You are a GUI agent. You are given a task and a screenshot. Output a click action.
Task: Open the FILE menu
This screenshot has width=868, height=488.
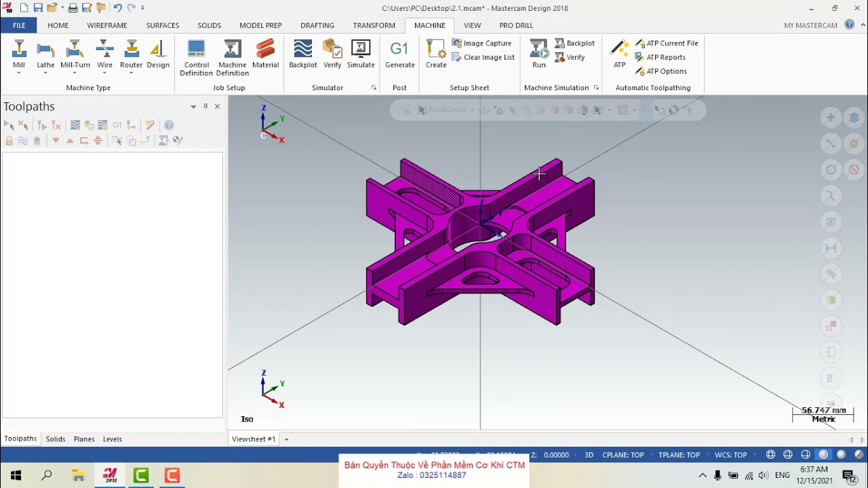[x=19, y=26]
